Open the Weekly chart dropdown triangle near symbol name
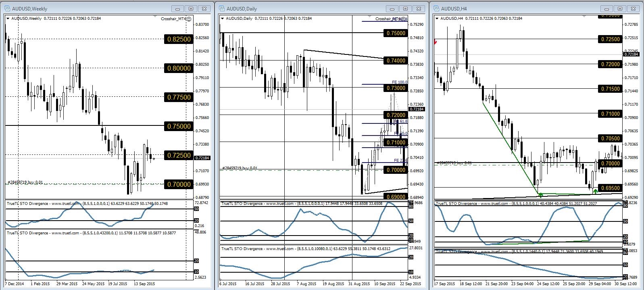Viewport: 644px width, 290px height. (8, 19)
